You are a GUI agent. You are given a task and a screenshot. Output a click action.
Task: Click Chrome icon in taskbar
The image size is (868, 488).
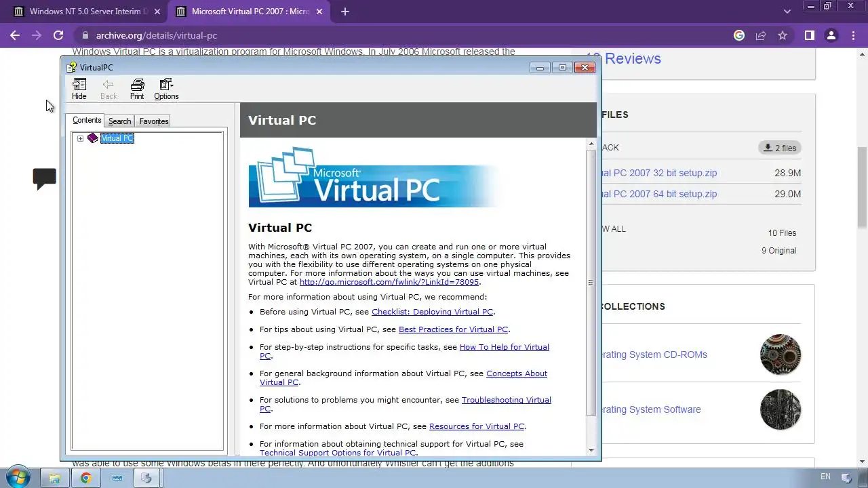(x=85, y=478)
